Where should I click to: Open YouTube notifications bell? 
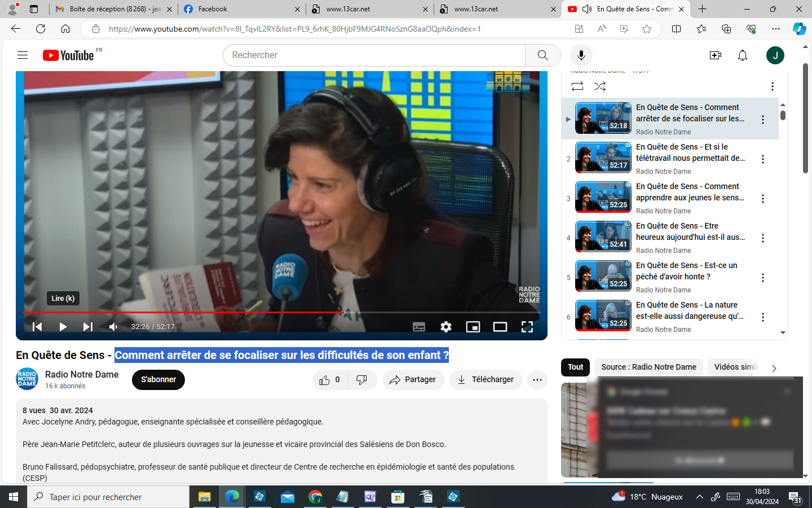[x=743, y=55]
